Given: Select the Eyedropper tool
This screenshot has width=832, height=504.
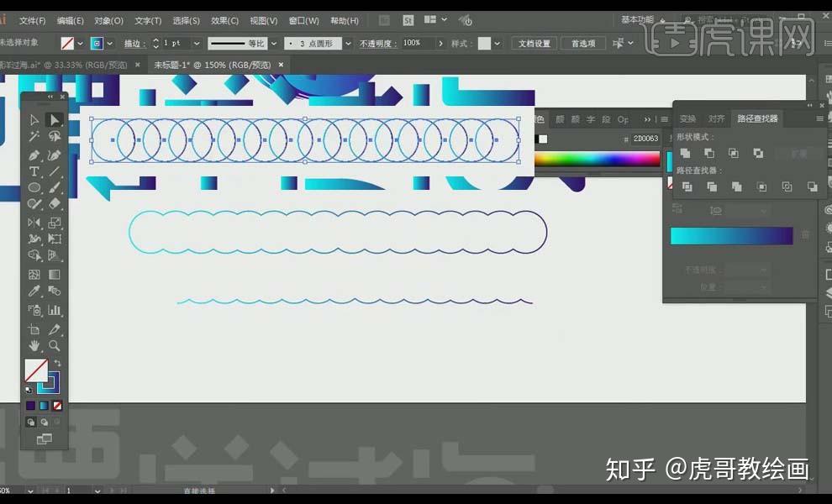Looking at the screenshot, I should [34, 291].
